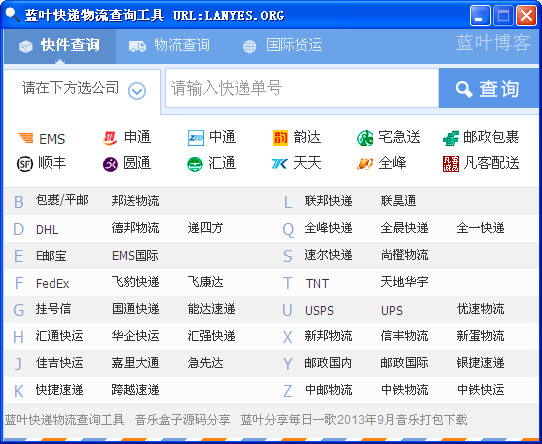Select DHL from the company list

[47, 229]
